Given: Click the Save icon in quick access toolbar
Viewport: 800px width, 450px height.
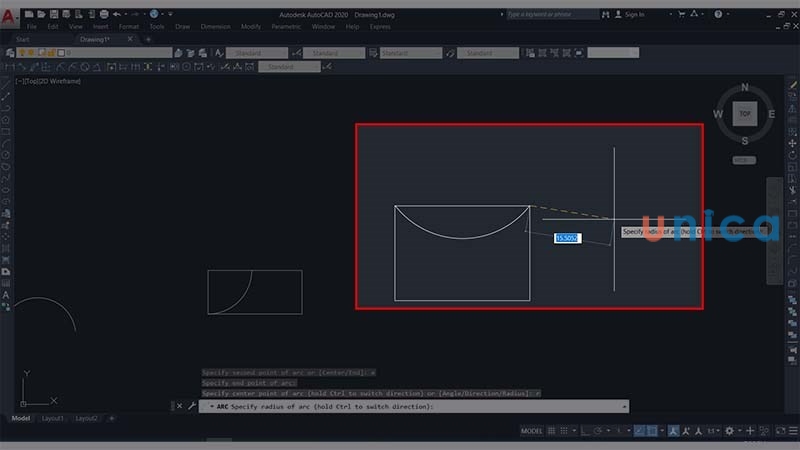Looking at the screenshot, I should (55, 14).
